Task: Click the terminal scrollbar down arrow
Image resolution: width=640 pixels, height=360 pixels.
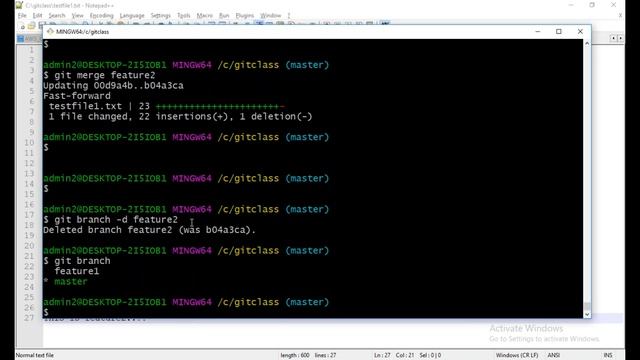Action: pos(587,314)
